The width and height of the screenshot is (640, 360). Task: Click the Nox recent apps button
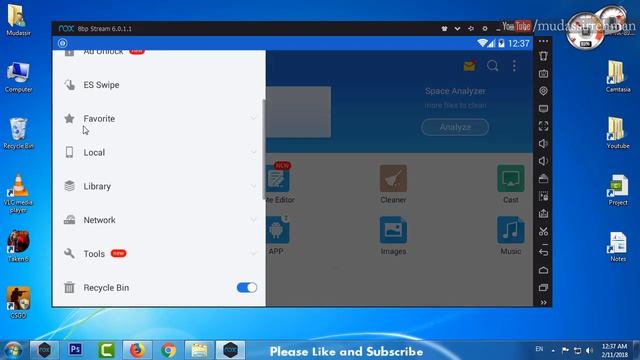[543, 288]
